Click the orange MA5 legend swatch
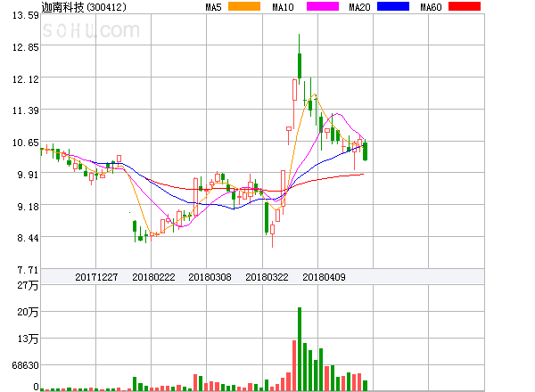535x392 pixels. pos(244,6)
